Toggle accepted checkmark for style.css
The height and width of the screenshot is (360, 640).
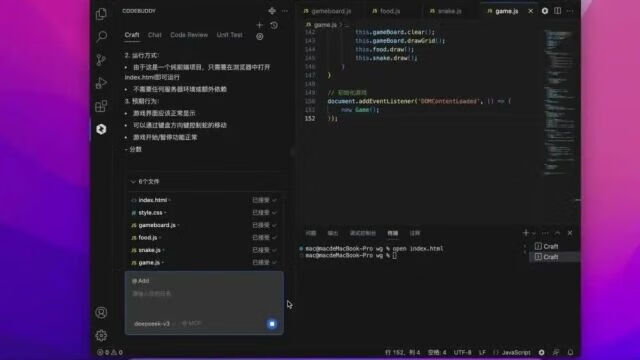click(x=275, y=213)
